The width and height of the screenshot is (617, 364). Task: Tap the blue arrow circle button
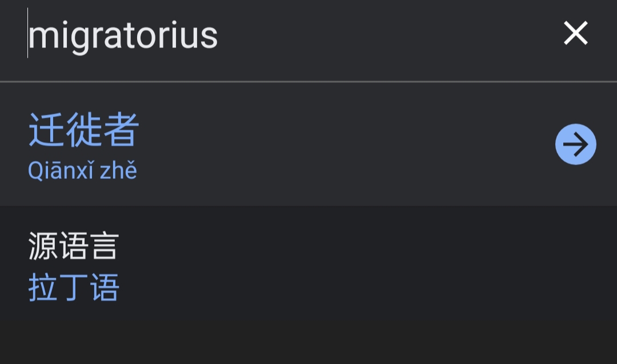coord(575,145)
